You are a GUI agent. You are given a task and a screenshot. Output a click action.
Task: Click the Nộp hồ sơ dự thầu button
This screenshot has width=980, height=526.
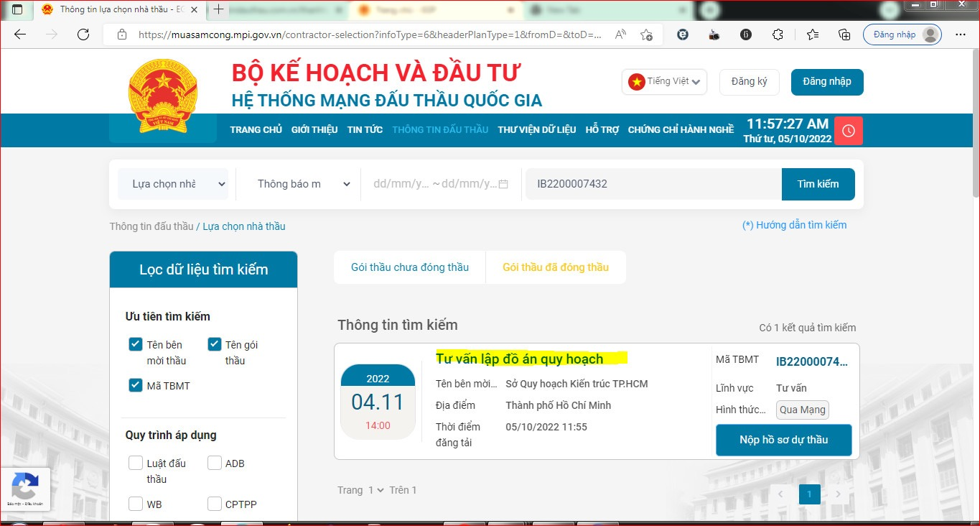783,440
